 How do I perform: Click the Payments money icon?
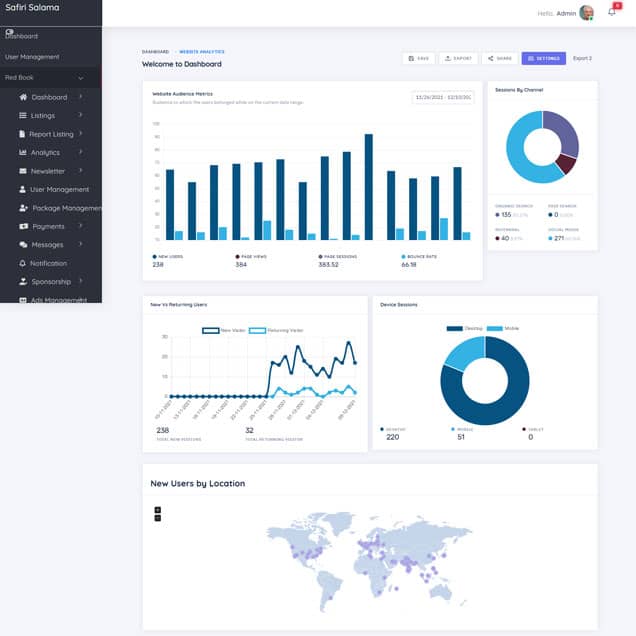[x=24, y=226]
